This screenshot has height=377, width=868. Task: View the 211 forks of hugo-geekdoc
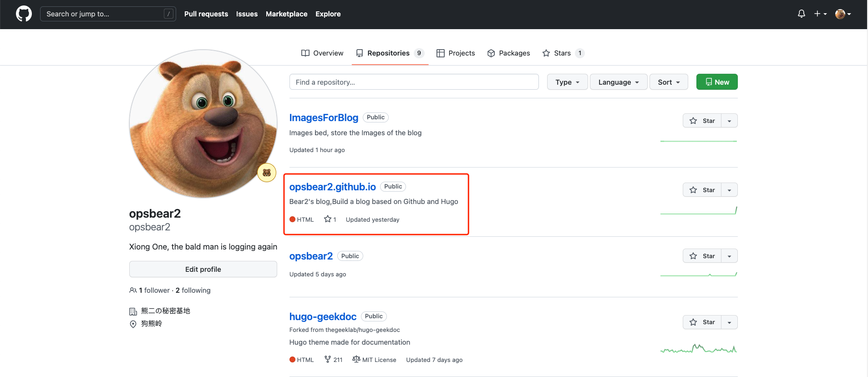click(x=333, y=360)
